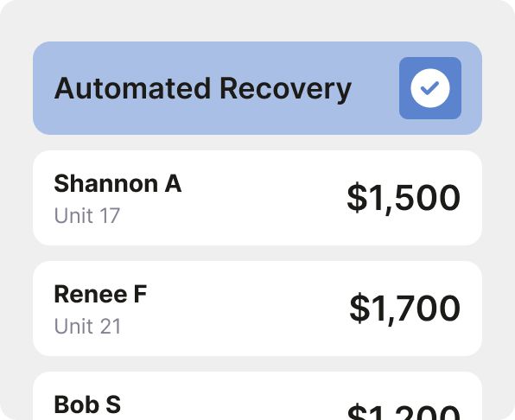Image resolution: width=515 pixels, height=420 pixels.
Task: Click the Bob S name label
Action: [87, 404]
